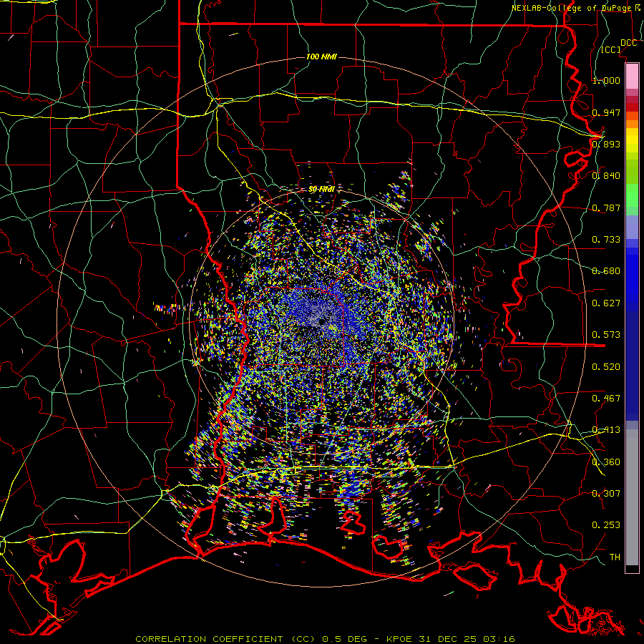The height and width of the screenshot is (644, 644).
Task: Click the 0.840 scale value
Action: pos(606,176)
